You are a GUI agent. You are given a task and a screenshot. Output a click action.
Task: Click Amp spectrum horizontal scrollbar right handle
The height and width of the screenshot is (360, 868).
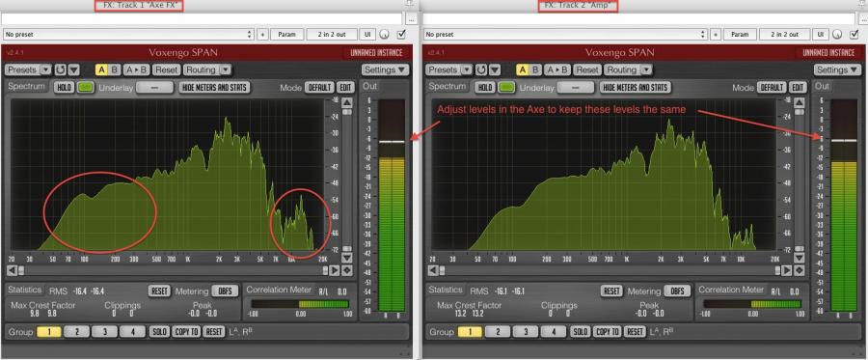click(x=777, y=270)
